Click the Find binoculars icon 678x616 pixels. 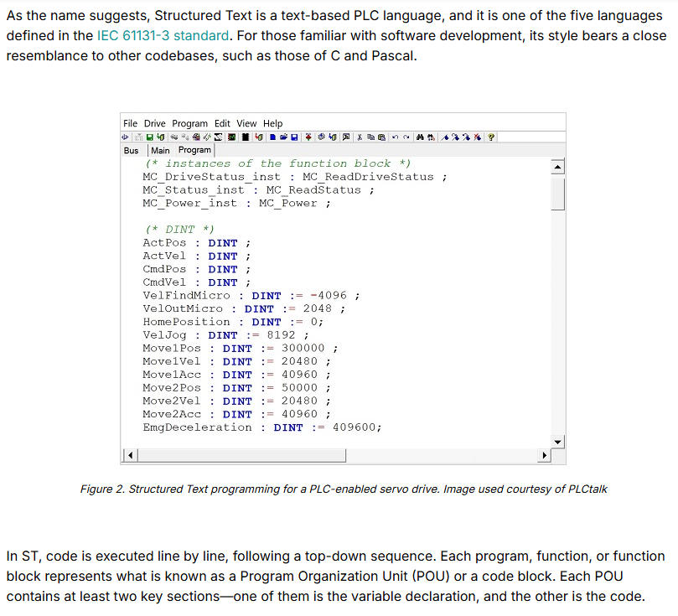421,137
